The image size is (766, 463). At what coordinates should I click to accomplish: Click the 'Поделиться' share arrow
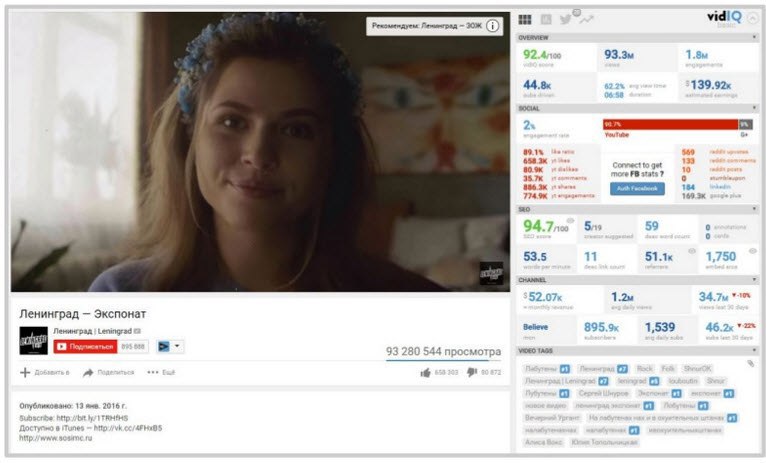tap(88, 373)
